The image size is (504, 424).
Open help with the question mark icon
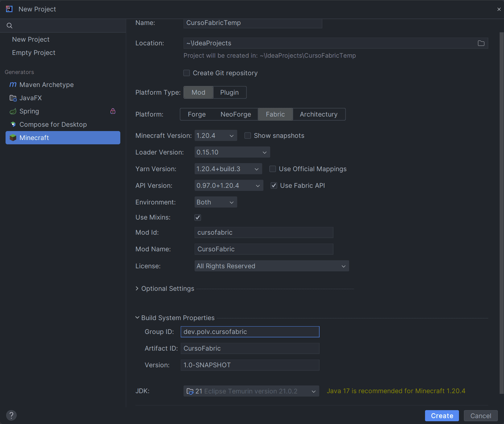click(11, 415)
